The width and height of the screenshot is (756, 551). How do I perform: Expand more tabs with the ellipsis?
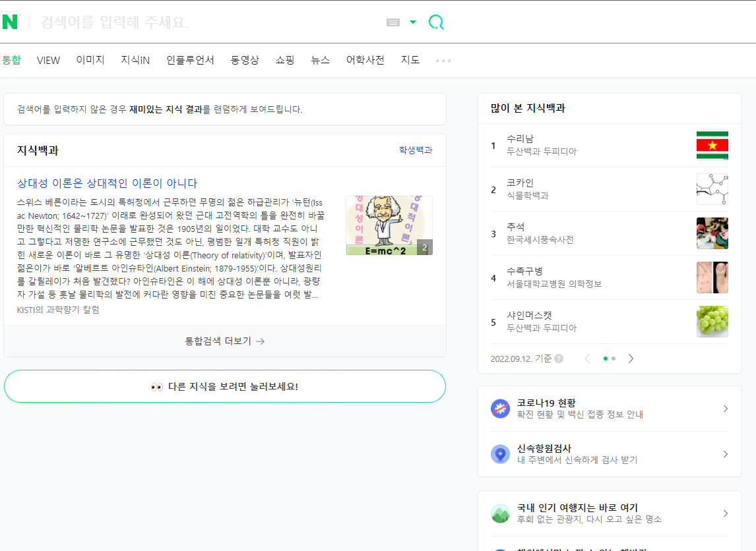443,61
